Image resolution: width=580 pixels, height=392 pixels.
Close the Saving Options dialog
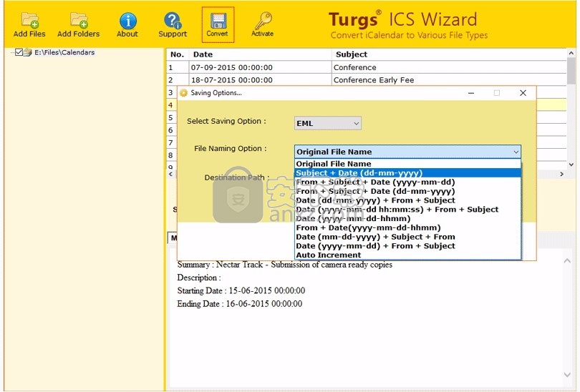[523, 93]
